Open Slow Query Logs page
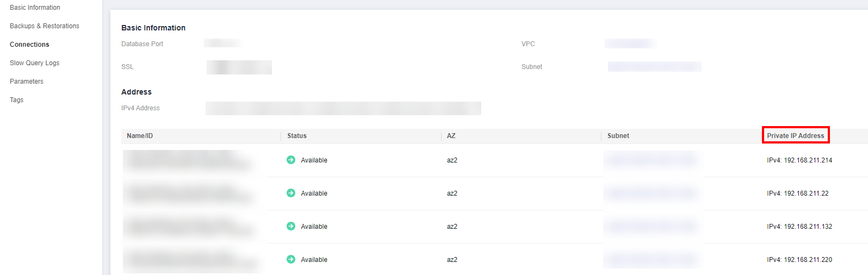This screenshot has width=868, height=275. 35,63
